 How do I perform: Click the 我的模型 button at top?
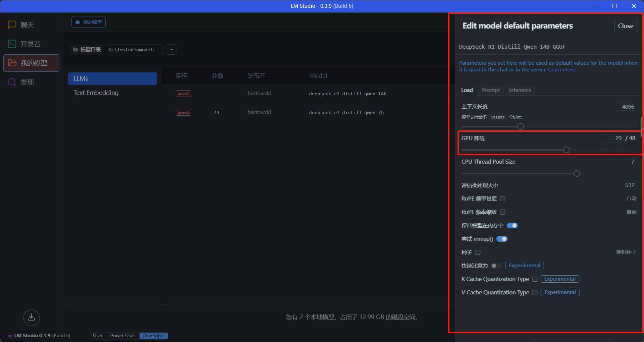point(89,22)
